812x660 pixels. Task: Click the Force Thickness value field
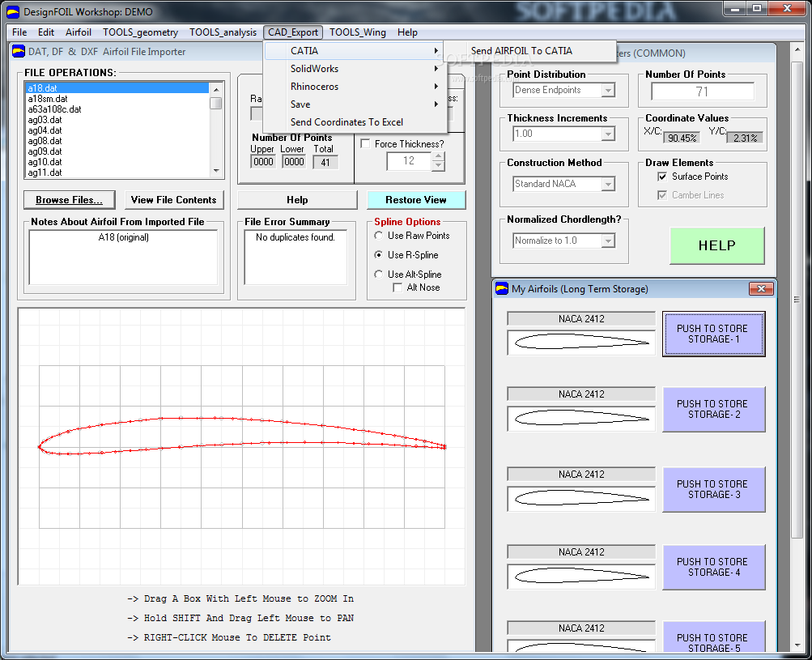point(409,161)
